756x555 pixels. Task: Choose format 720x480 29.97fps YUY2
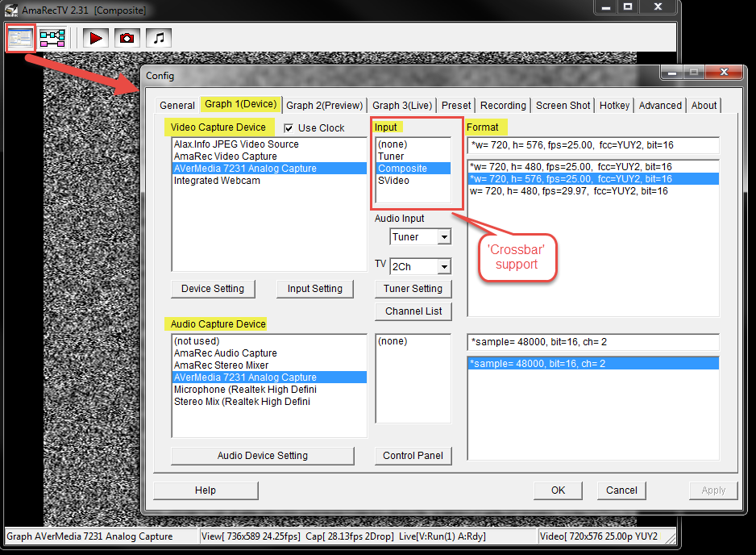tap(593, 191)
